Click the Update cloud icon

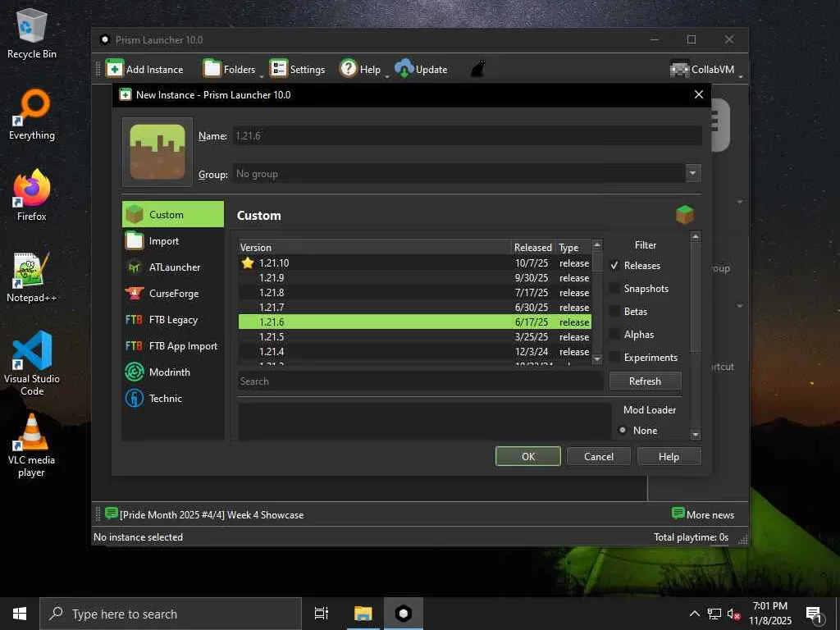click(404, 69)
